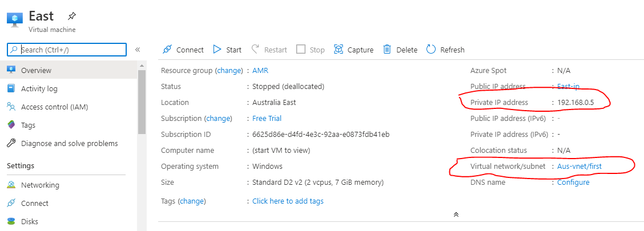This screenshot has width=644, height=231.
Task: Click the Search (Ctrl+/) input field
Action: 67,50
